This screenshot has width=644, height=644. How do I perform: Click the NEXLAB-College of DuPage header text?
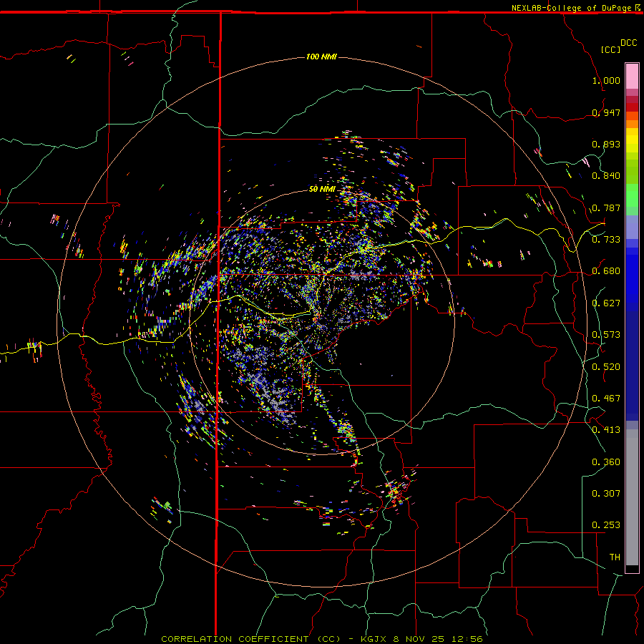point(571,8)
